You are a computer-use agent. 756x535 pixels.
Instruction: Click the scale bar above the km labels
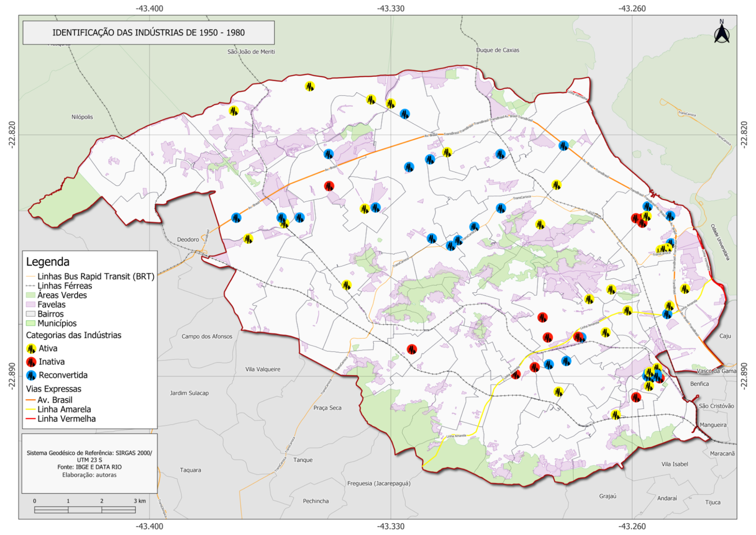pos(85,510)
